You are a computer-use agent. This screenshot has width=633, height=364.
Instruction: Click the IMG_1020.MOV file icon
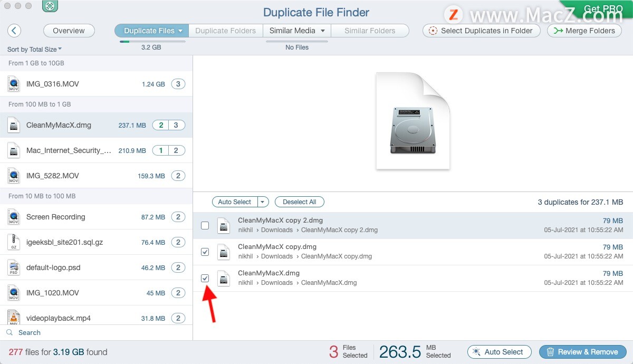tap(13, 293)
